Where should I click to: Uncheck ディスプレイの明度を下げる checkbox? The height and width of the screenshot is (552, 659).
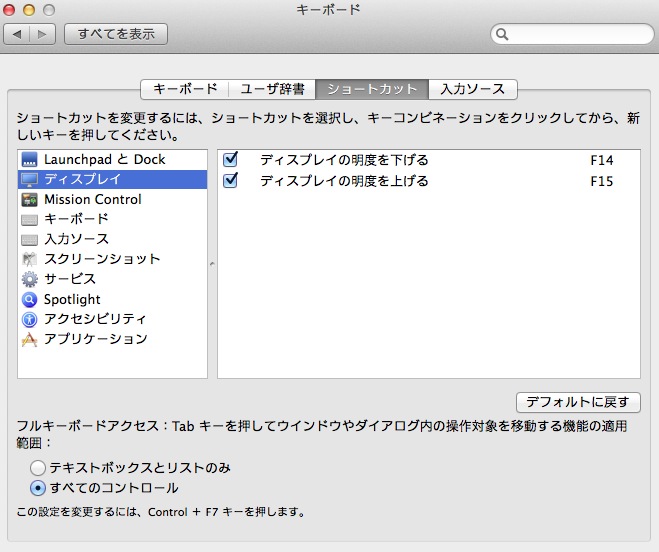230,160
